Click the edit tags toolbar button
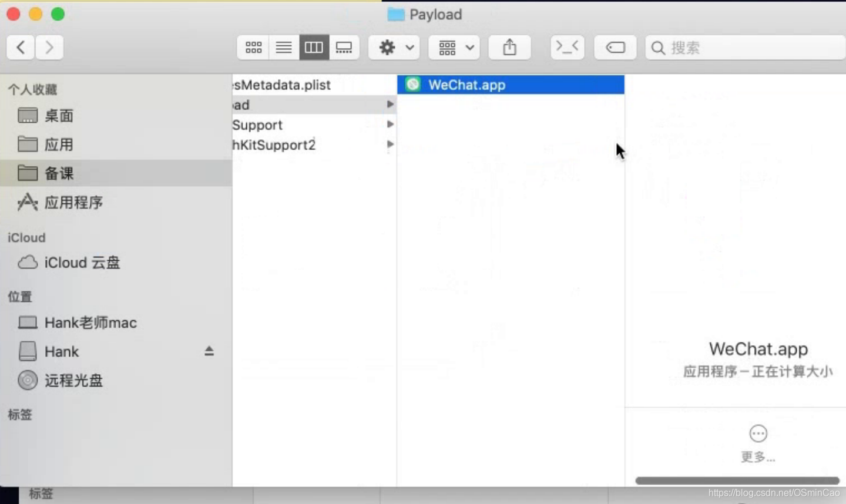Image resolution: width=846 pixels, height=504 pixels. coord(615,48)
